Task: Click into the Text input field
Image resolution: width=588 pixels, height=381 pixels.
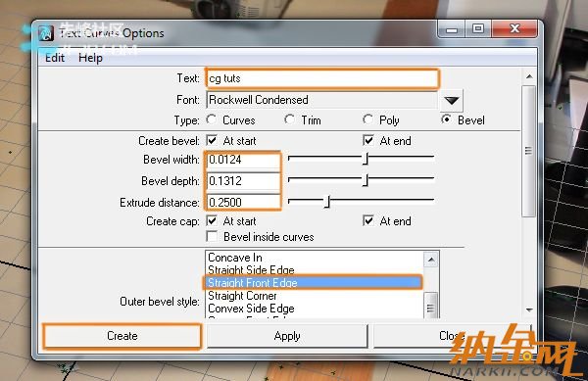Action: coord(321,78)
